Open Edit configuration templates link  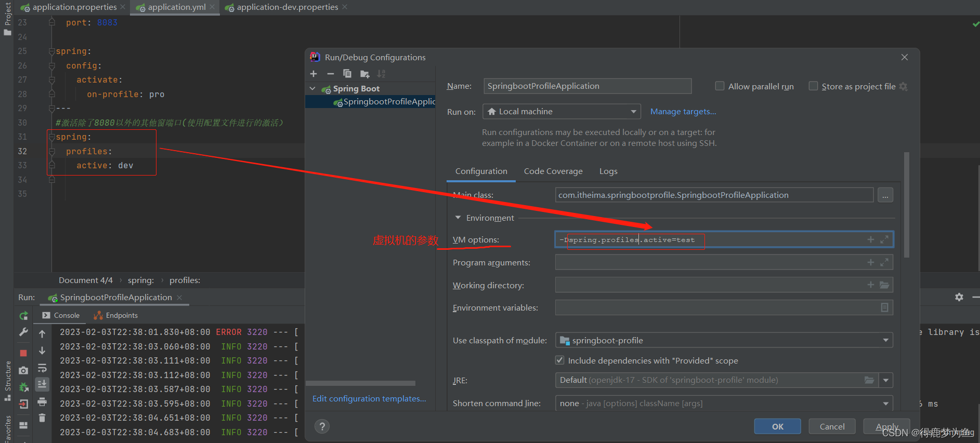pos(369,399)
